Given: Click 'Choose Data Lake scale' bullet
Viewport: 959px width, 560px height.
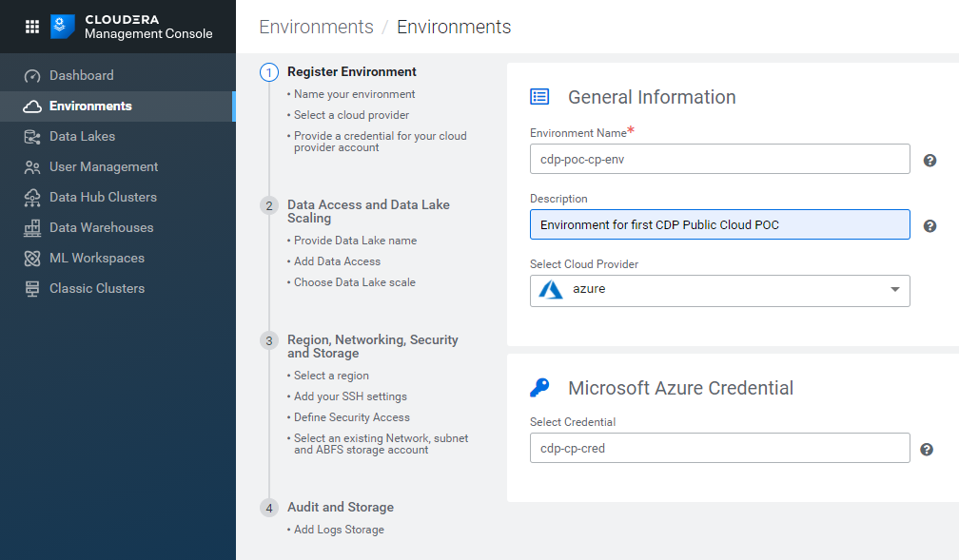Looking at the screenshot, I should pos(355,281).
